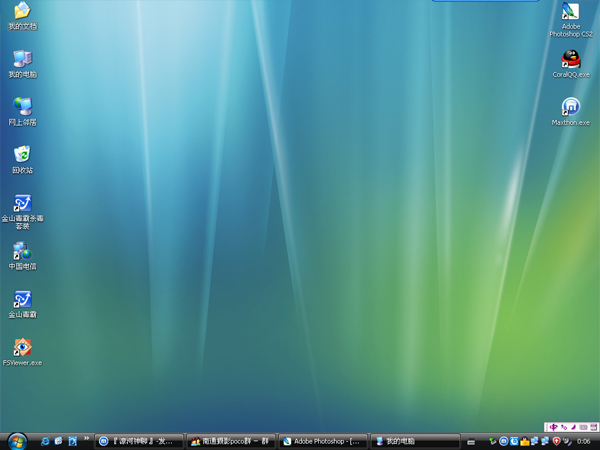Open the Maxthon.exe browser icon

pos(570,107)
